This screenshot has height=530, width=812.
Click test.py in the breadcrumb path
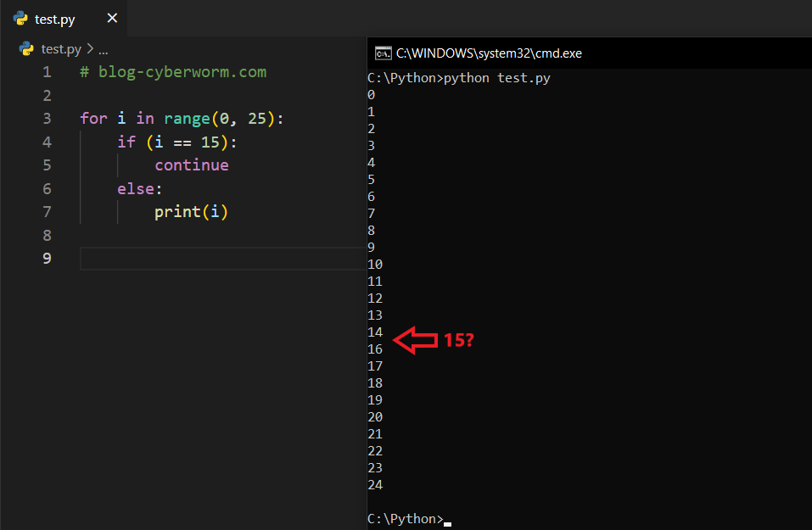pyautogui.click(x=62, y=49)
